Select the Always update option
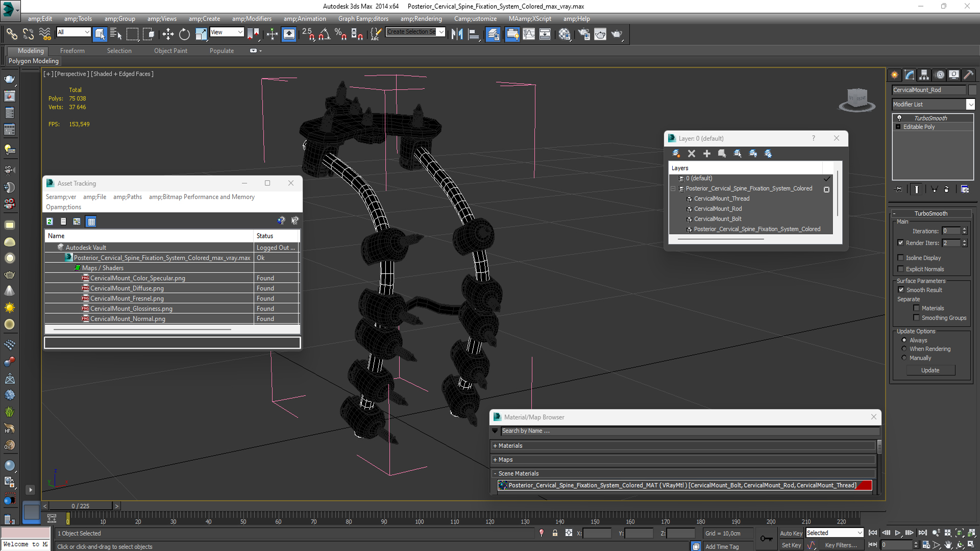The image size is (980, 551). coord(904,340)
